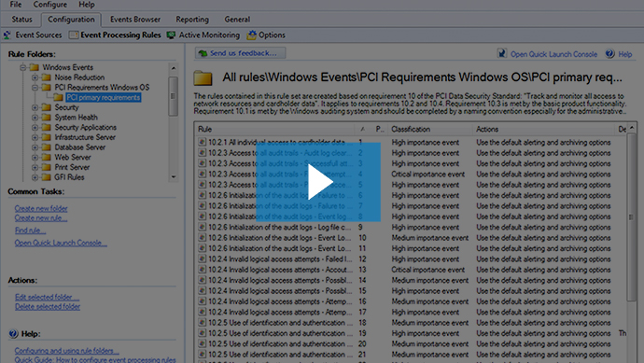The width and height of the screenshot is (644, 363).
Task: Expand the Web Server folder
Action: pyautogui.click(x=35, y=158)
